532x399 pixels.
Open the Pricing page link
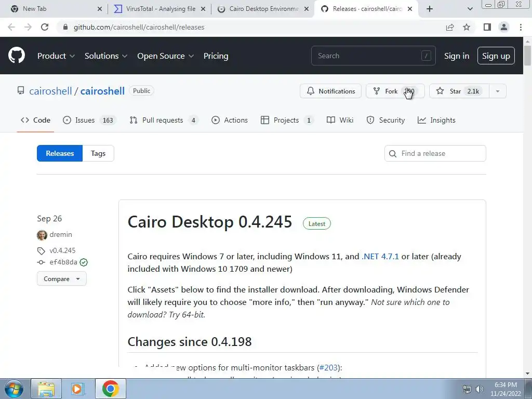216,56
